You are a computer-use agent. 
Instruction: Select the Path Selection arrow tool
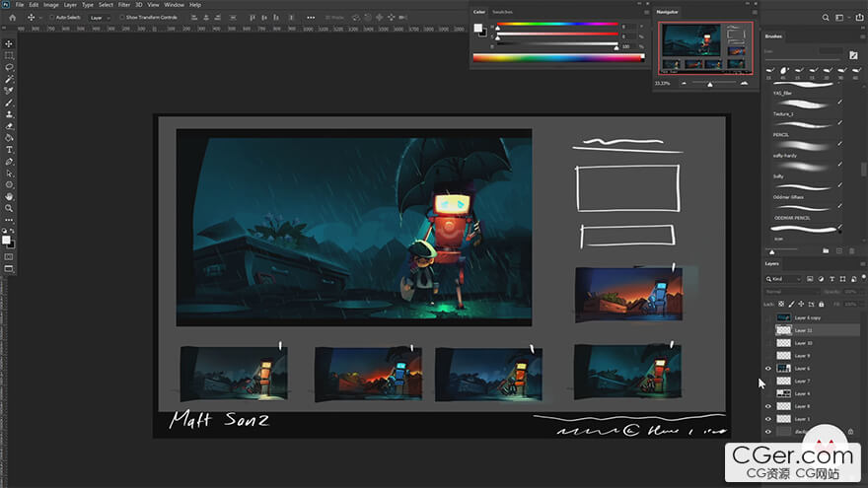[x=9, y=174]
